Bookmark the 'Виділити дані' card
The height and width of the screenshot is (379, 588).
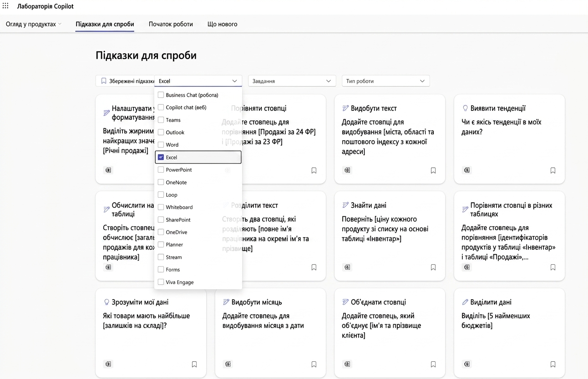(x=553, y=364)
